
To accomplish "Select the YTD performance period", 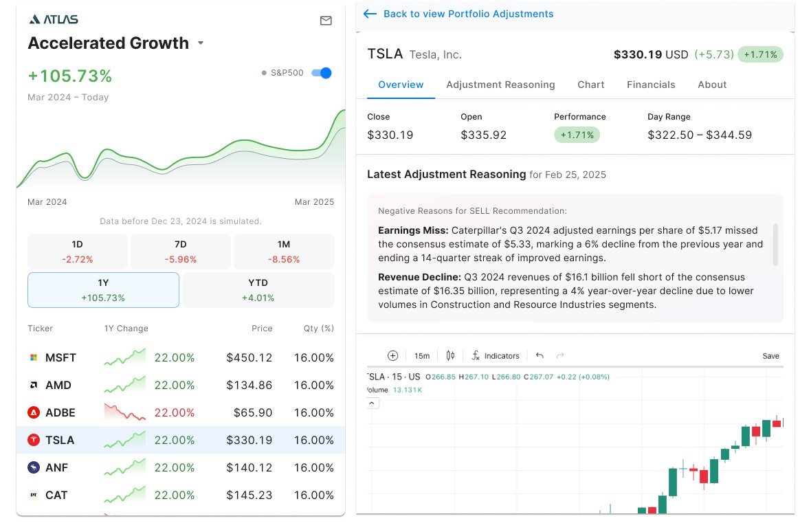I will point(258,290).
